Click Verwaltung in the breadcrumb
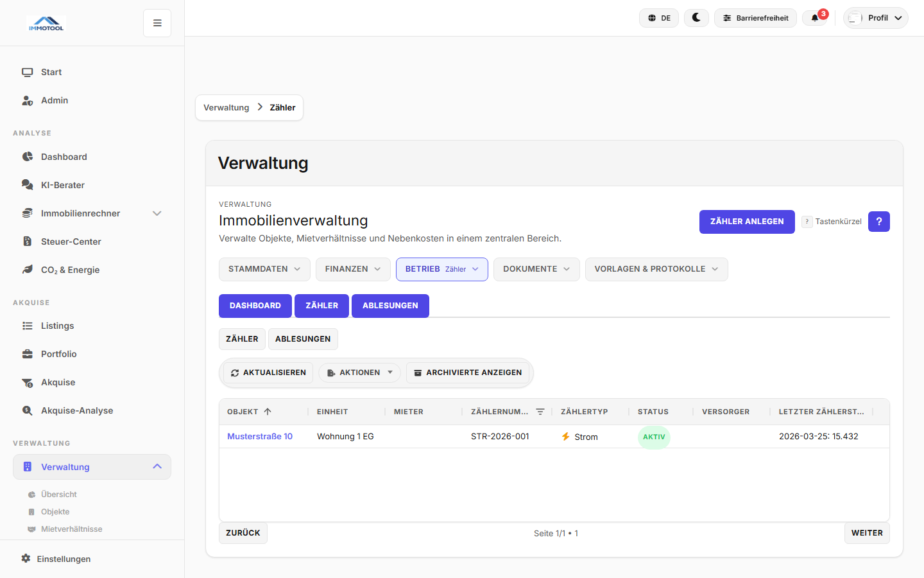The width and height of the screenshot is (924, 578). point(226,108)
